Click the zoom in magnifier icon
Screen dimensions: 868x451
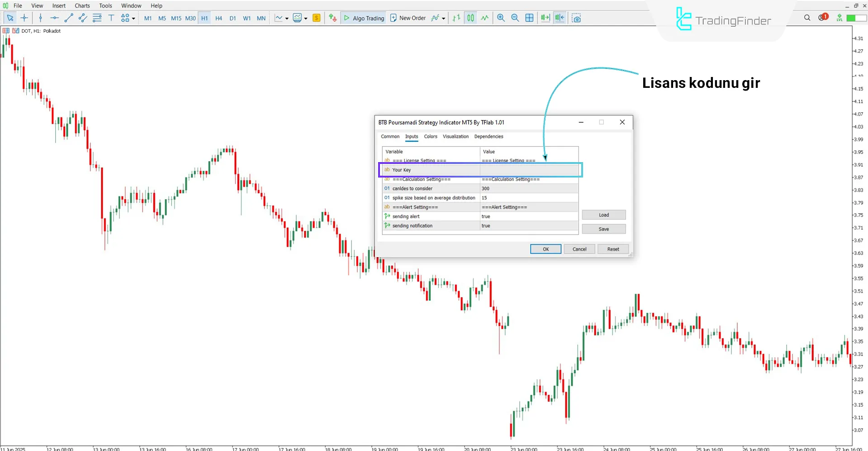pos(501,18)
